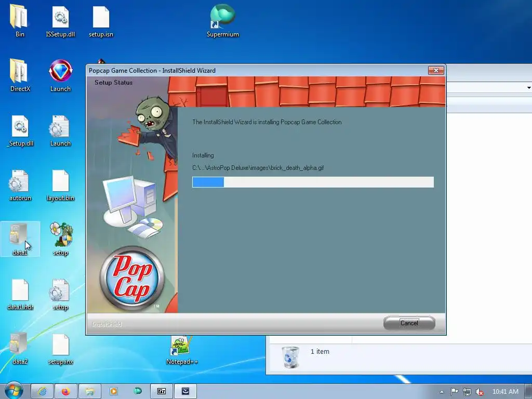
Task: Select the data1.hdr file icon
Action: pyautogui.click(x=20, y=294)
